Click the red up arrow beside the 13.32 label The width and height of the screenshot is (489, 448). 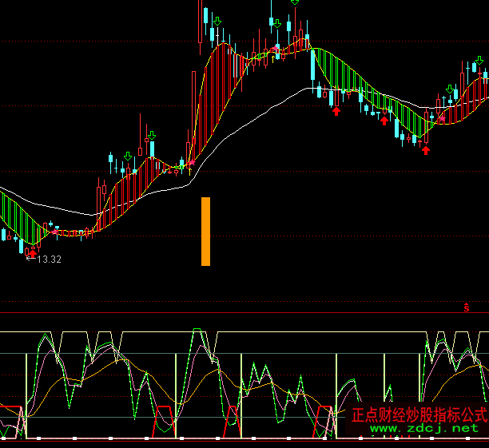[x=33, y=252]
